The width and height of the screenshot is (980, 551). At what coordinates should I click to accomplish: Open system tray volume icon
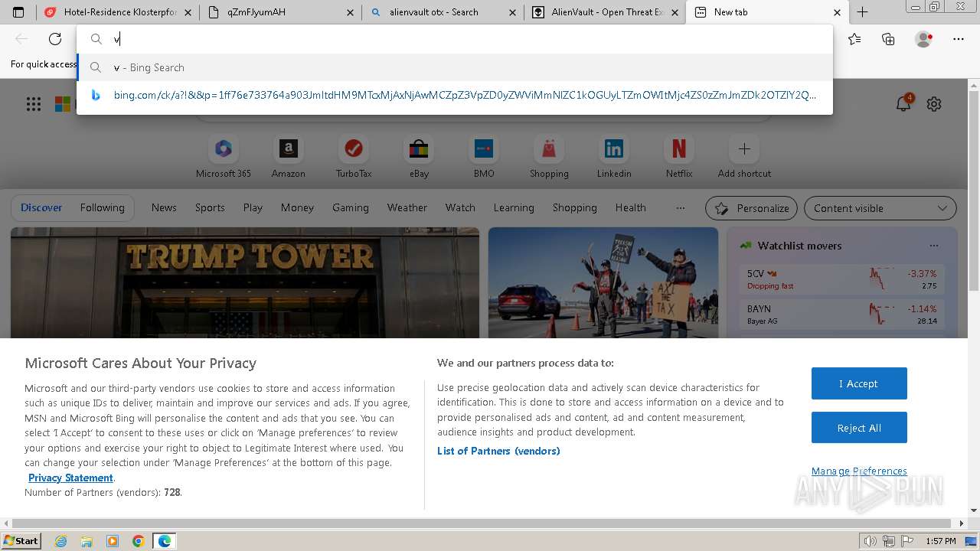click(870, 541)
